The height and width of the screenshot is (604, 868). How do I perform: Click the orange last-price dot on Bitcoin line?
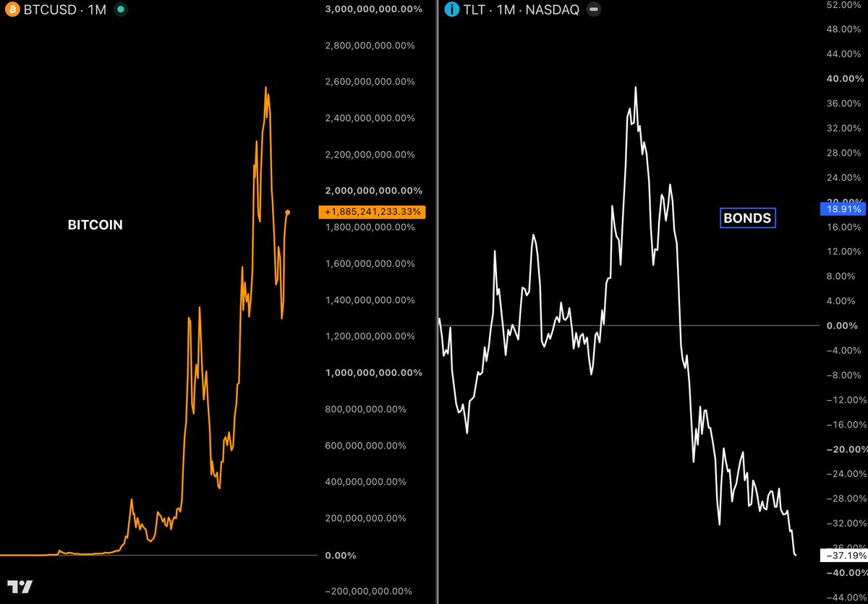tap(288, 213)
